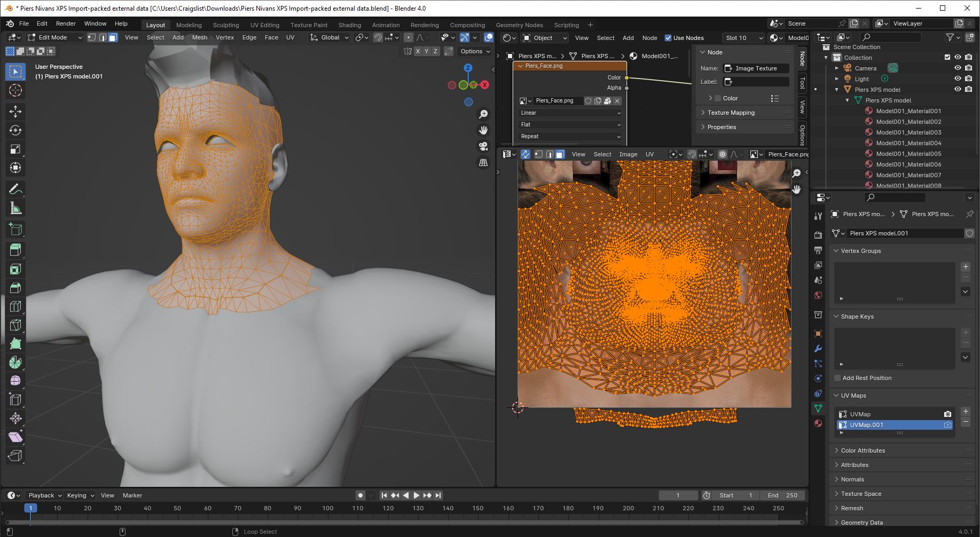Select Model001_Material003 in the outliner
This screenshot has width=980, height=537.
pos(908,132)
